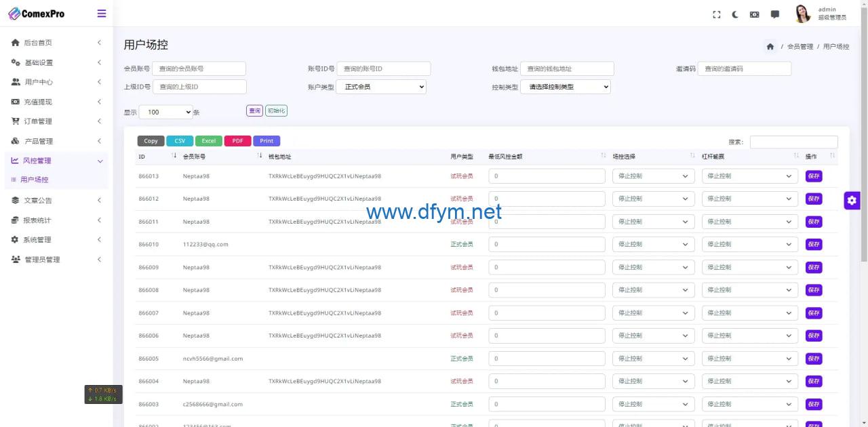Image resolution: width=868 pixels, height=427 pixels.
Task: Edit 最低风控金额 for row 866006
Action: 547,335
